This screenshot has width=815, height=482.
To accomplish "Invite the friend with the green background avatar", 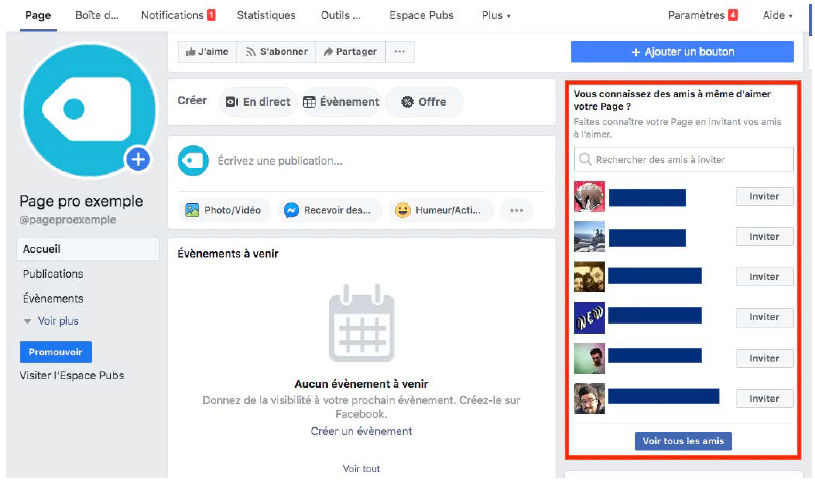I will [x=764, y=358].
